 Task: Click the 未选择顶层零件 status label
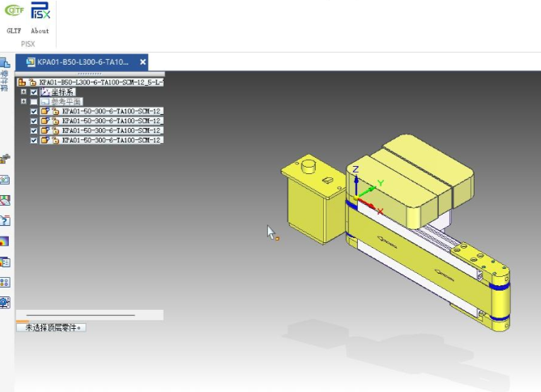(x=53, y=328)
